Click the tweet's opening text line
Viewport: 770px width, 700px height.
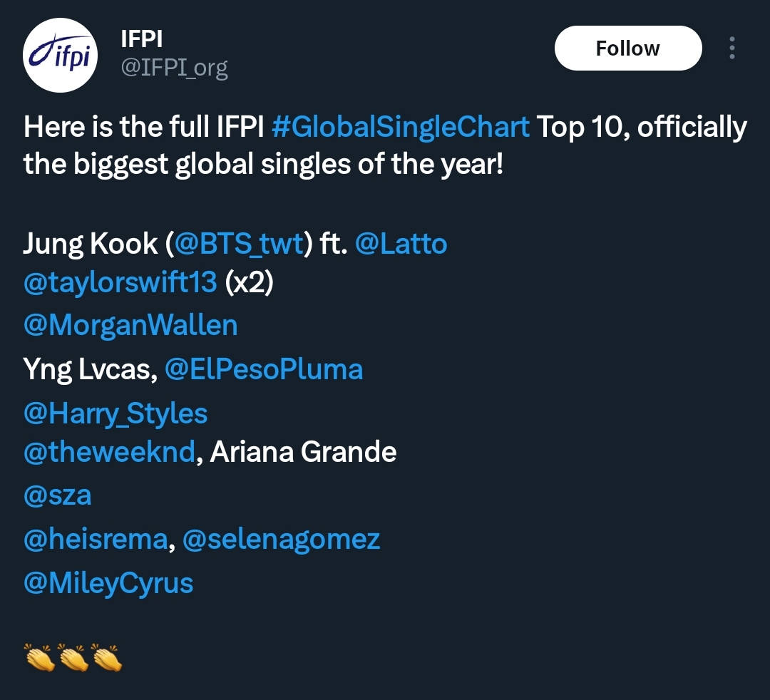pyautogui.click(x=386, y=127)
